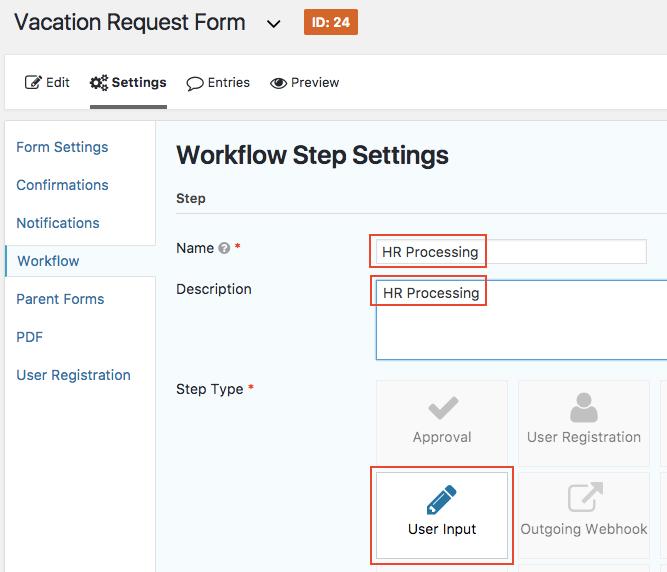This screenshot has height=572, width=667.
Task: Go to the Notifications section
Action: tap(58, 223)
